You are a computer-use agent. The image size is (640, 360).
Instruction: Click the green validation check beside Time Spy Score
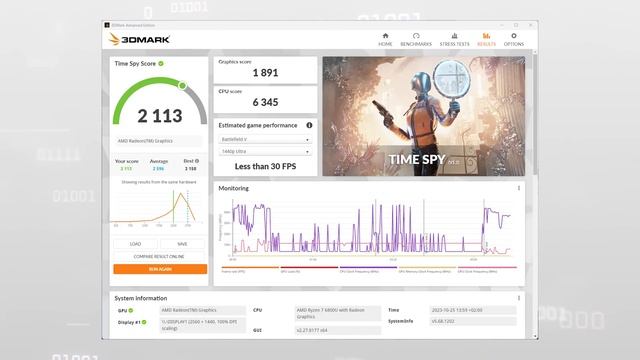point(161,64)
